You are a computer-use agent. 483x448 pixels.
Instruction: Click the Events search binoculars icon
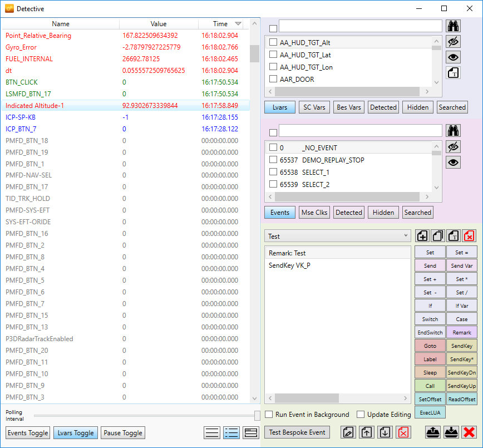click(x=453, y=131)
